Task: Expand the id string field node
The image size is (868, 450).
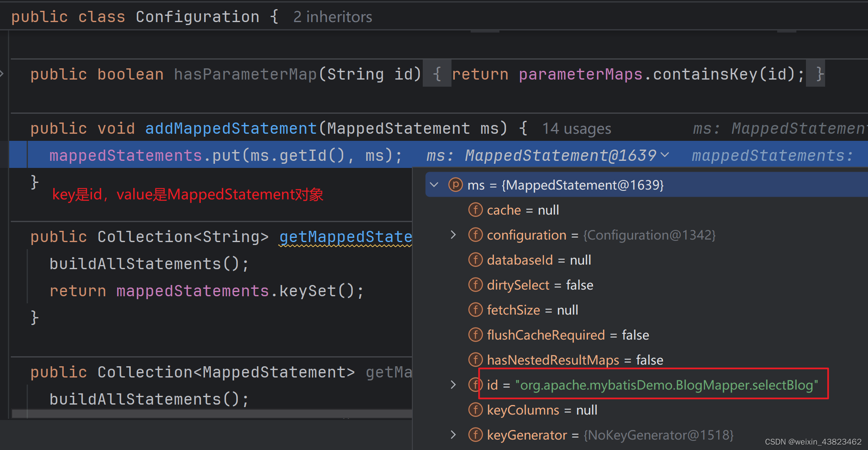Action: pyautogui.click(x=453, y=385)
